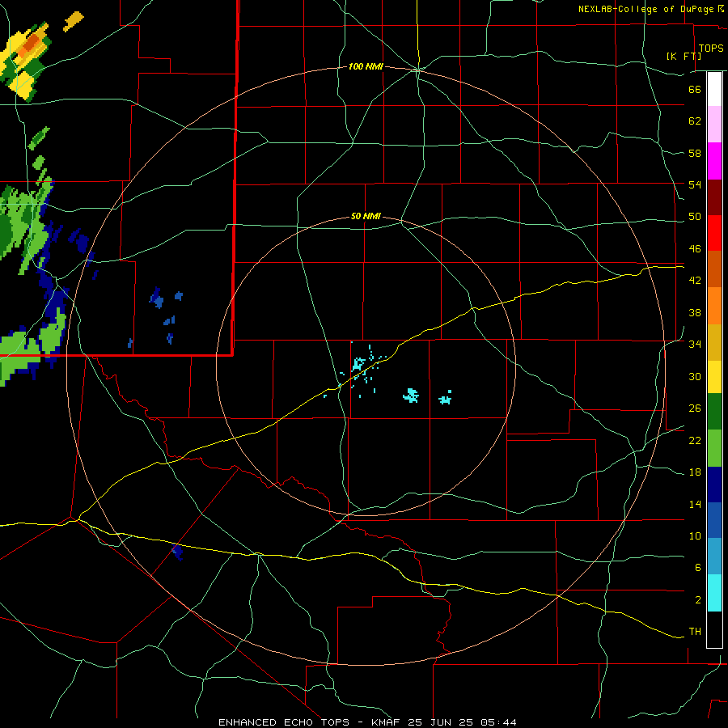Click the light blue 6-10 kft swatch
This screenshot has width=728, height=728.
pyautogui.click(x=714, y=557)
